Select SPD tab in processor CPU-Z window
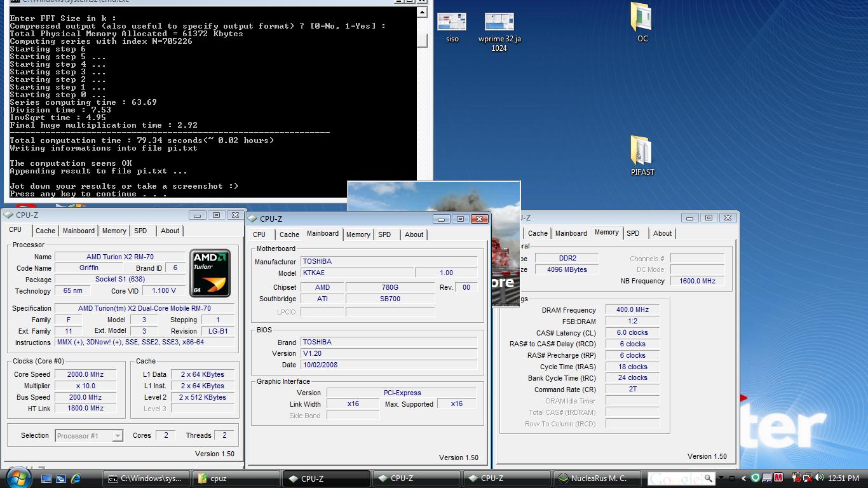Viewport: 868px width, 488px height. click(x=140, y=231)
